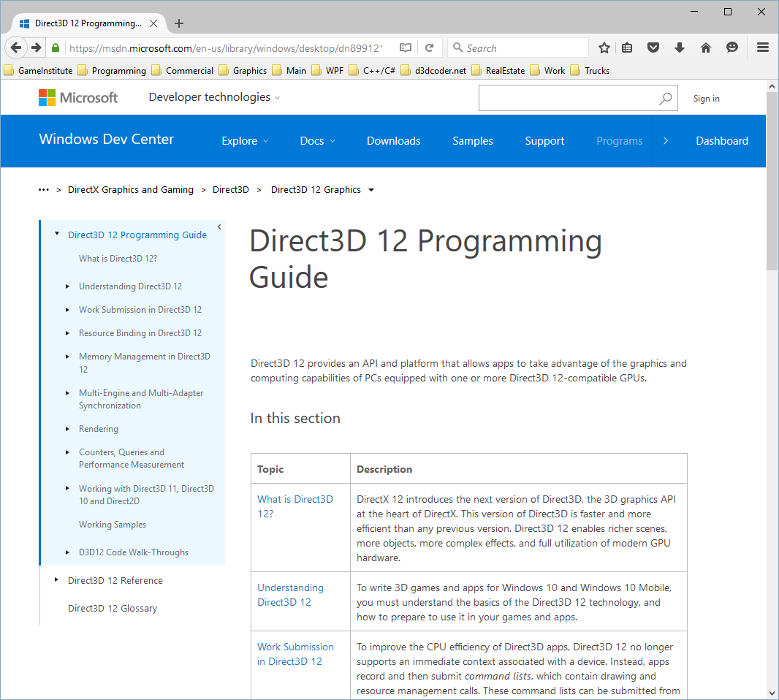
Task: Open the Samples menu item
Action: click(472, 141)
